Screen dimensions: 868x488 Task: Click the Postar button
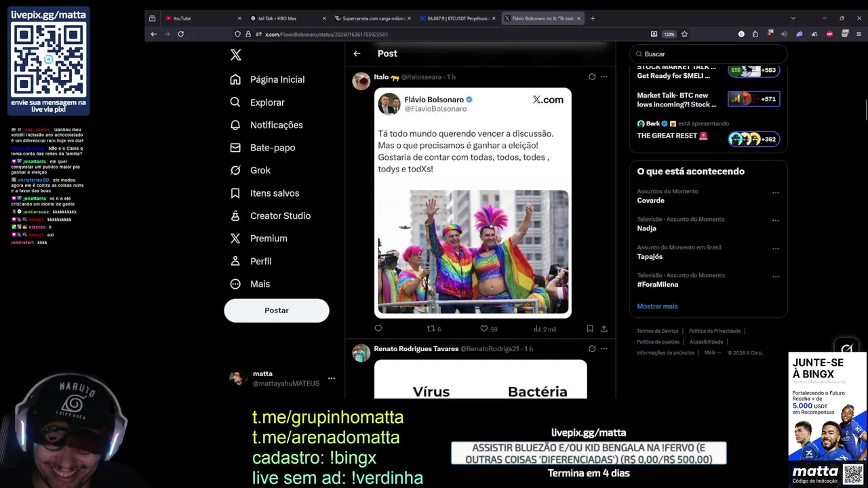coord(277,310)
